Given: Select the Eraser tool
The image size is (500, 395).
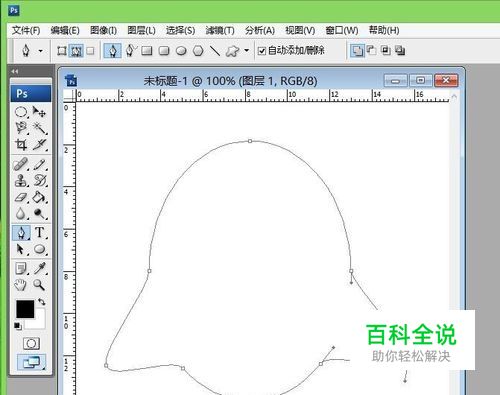Looking at the screenshot, I should pos(21,197).
